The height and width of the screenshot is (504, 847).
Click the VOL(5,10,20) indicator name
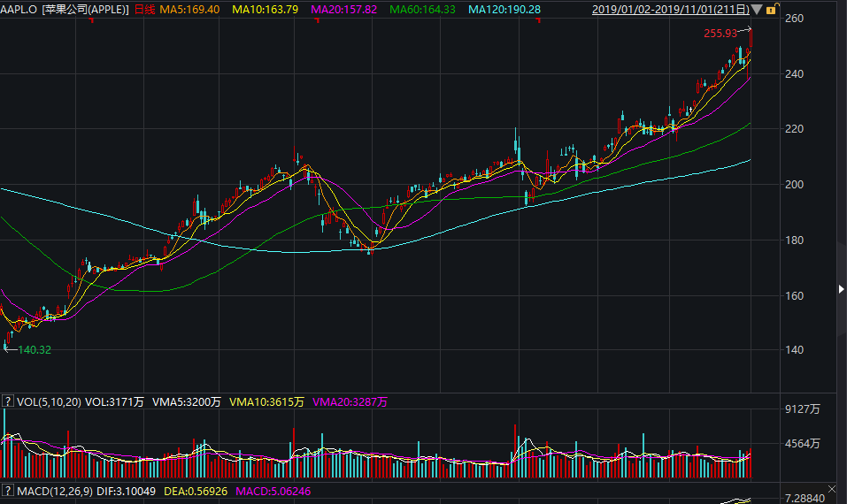pos(50,402)
